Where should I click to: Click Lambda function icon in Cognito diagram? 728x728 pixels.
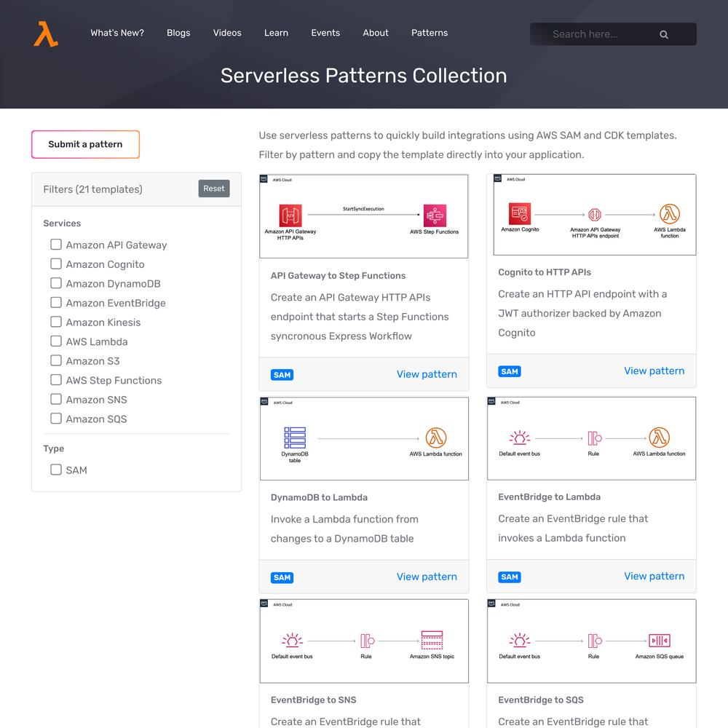pos(670,214)
